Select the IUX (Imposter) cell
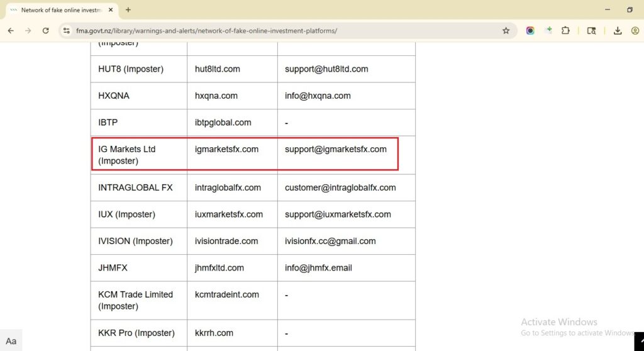The width and height of the screenshot is (644, 351). click(139, 214)
